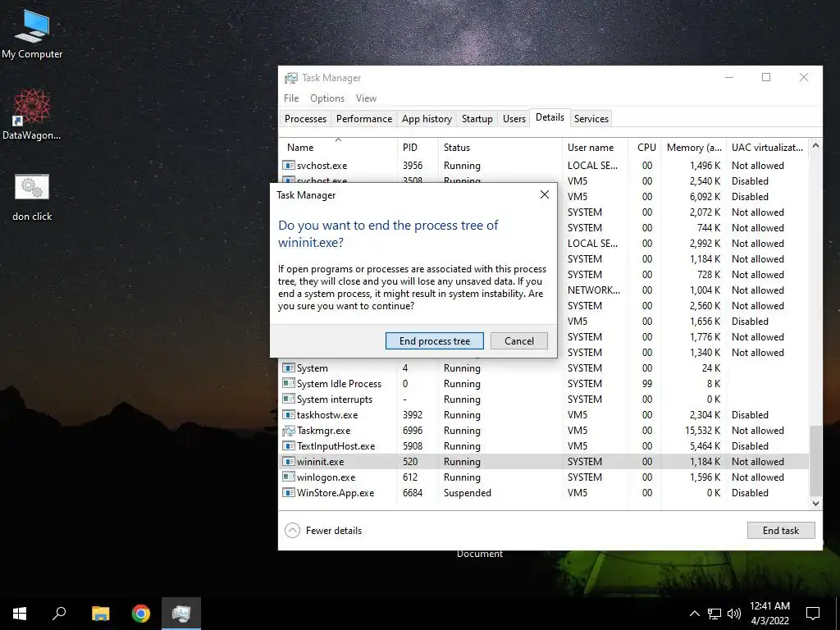Click the wininit.exe process icon
The height and width of the screenshot is (630, 840).
pos(289,461)
